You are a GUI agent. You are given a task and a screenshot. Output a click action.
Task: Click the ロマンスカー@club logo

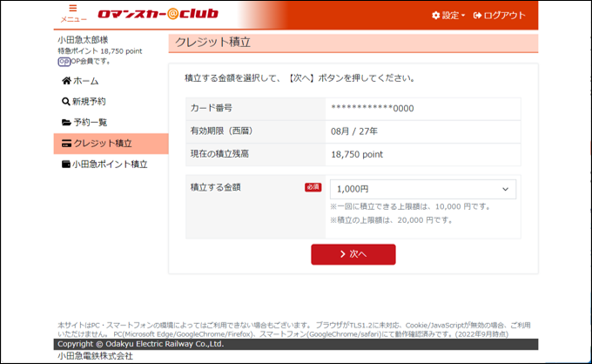tap(158, 15)
